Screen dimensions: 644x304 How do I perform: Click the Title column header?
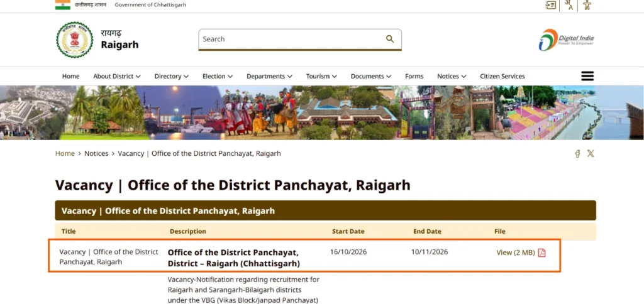coord(69,231)
